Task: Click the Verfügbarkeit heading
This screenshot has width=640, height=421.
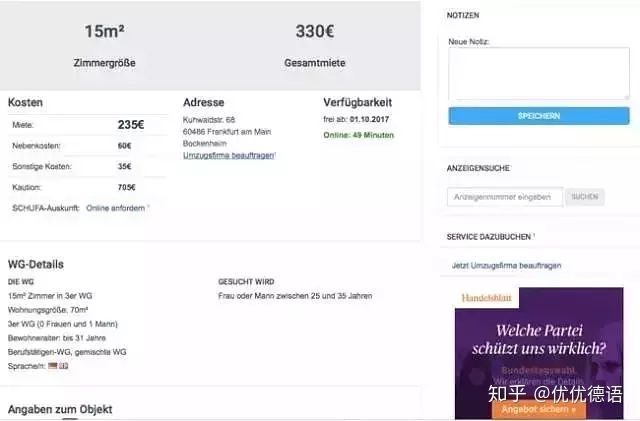Action: (358, 102)
